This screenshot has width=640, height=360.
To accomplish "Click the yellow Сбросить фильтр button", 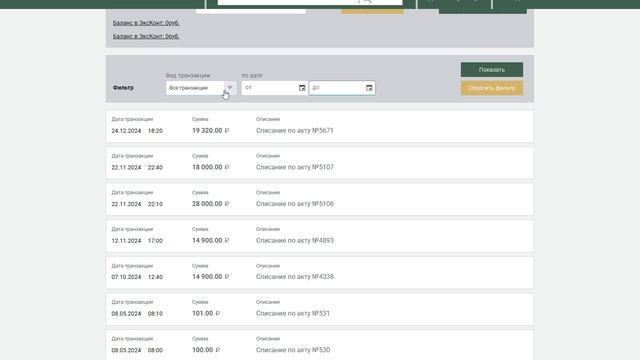I will pyautogui.click(x=492, y=88).
